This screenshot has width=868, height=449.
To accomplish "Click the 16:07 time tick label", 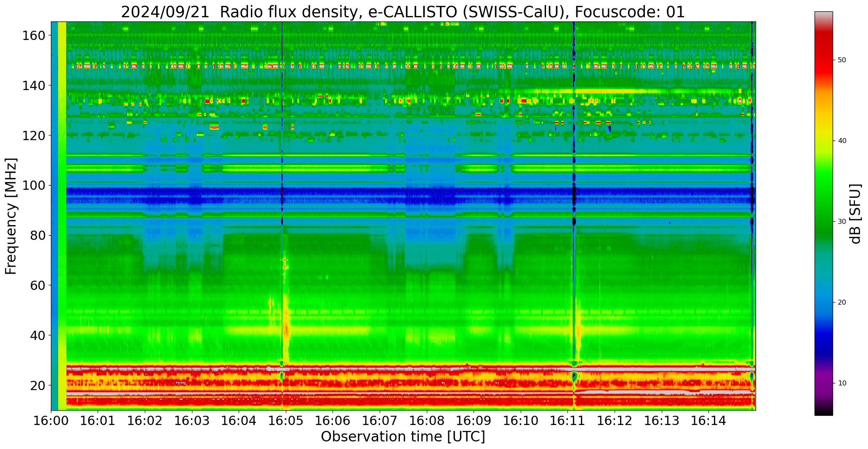I will click(x=380, y=420).
